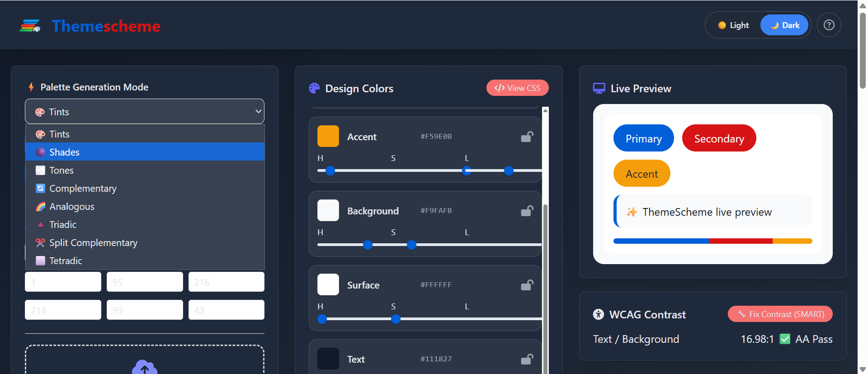
Task: Click the tricolor preview progress bar
Action: (713, 241)
